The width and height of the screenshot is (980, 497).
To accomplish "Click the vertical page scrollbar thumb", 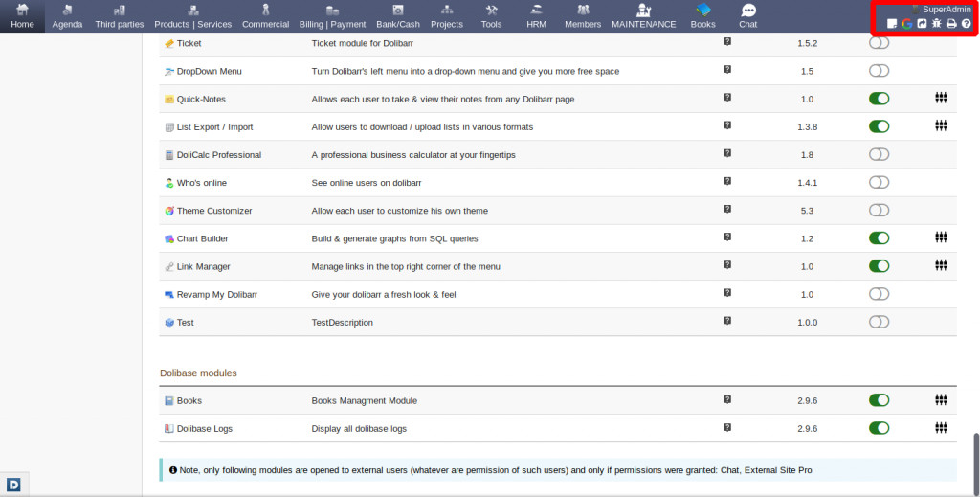I will coord(976,463).
